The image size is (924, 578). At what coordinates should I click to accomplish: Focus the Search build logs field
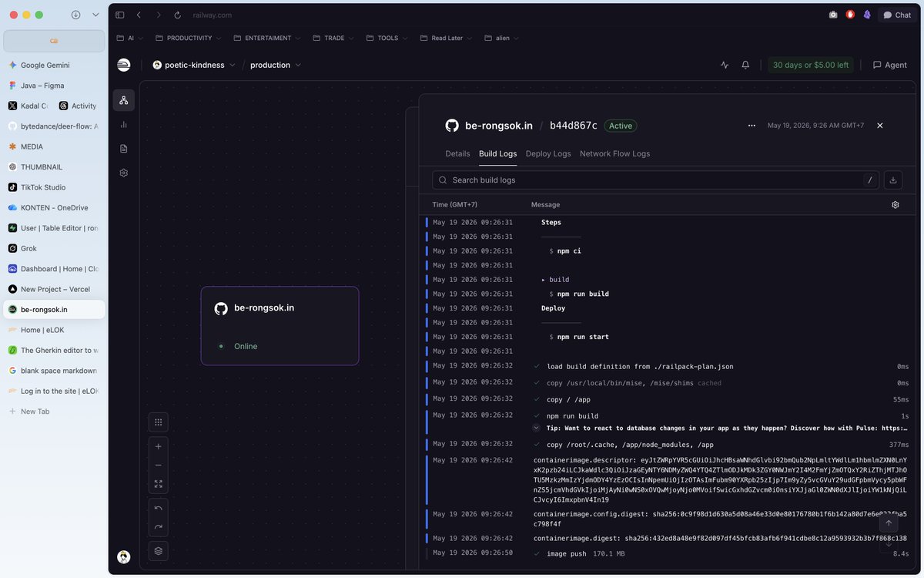coord(655,180)
